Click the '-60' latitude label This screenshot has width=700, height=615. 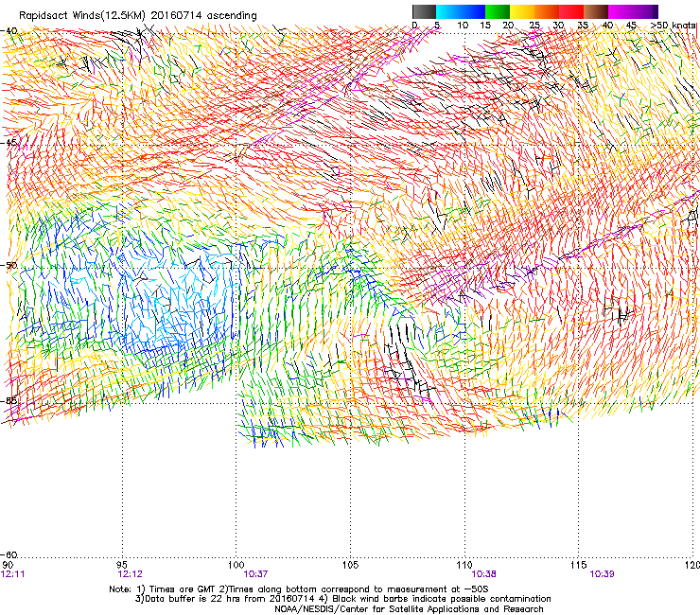tap(9, 554)
